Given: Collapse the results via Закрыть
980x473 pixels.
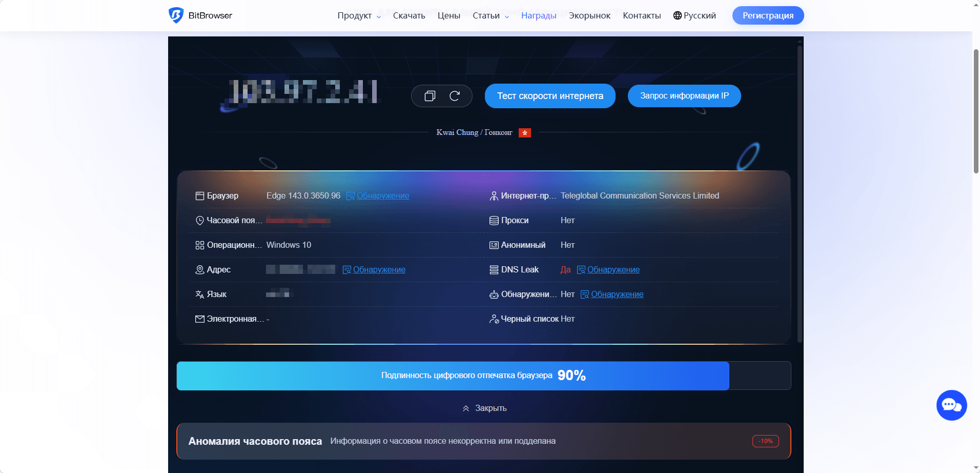Looking at the screenshot, I should point(484,408).
